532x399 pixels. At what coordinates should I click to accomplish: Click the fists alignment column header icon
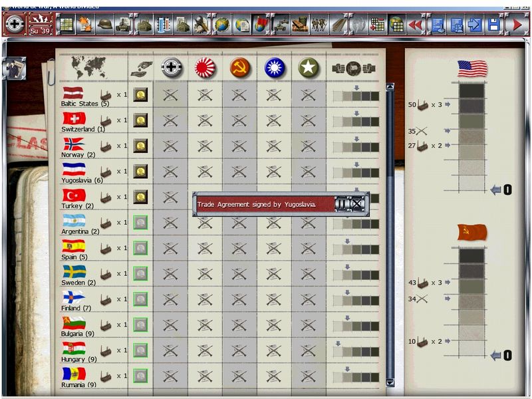354,68
